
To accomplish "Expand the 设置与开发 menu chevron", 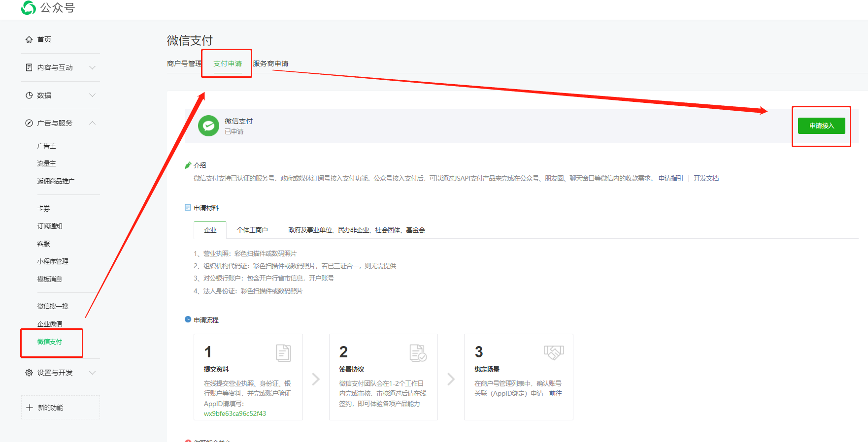I will click(x=92, y=373).
